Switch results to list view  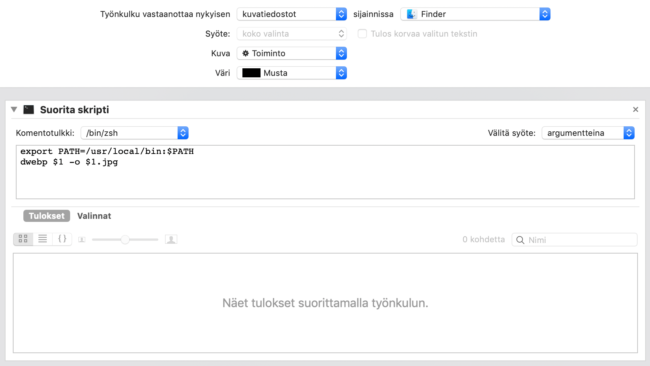(x=43, y=239)
